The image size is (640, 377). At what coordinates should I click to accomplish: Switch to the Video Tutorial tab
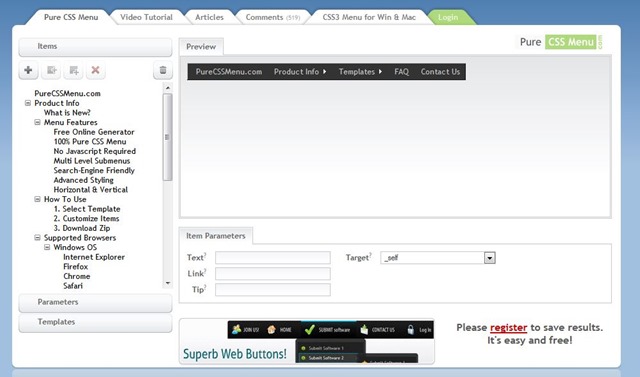(146, 17)
